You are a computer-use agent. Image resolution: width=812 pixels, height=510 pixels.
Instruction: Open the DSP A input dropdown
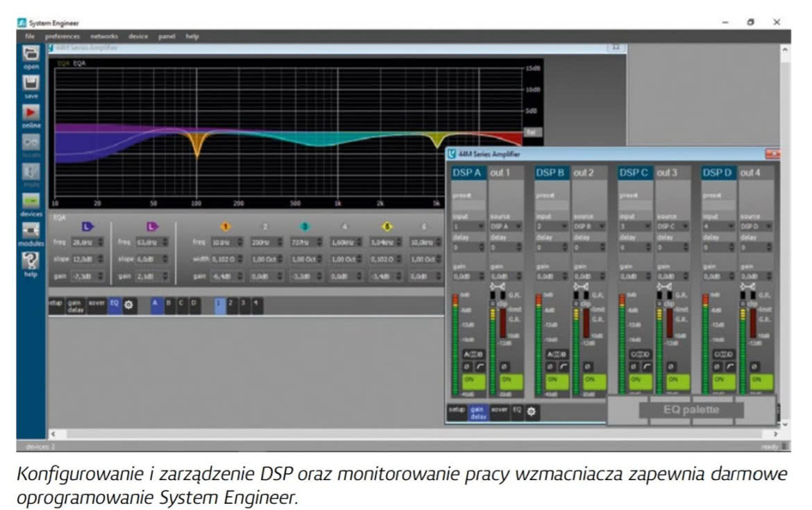tap(468, 227)
